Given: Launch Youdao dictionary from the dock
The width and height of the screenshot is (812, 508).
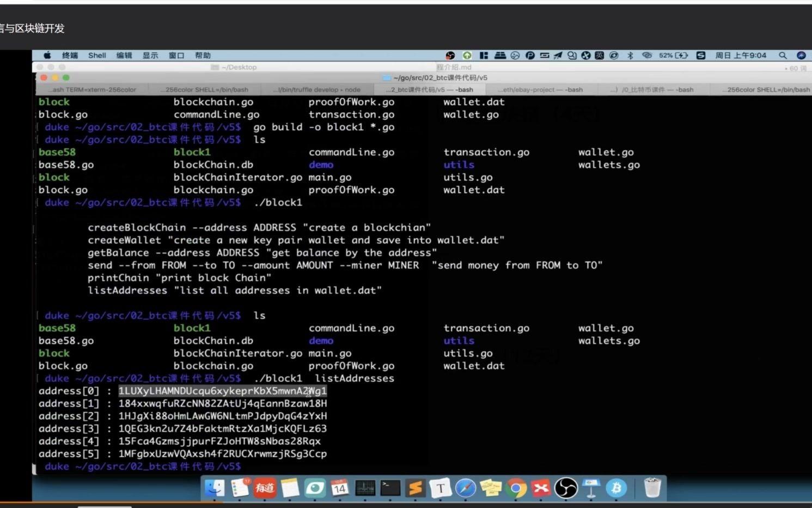Looking at the screenshot, I should 265,488.
